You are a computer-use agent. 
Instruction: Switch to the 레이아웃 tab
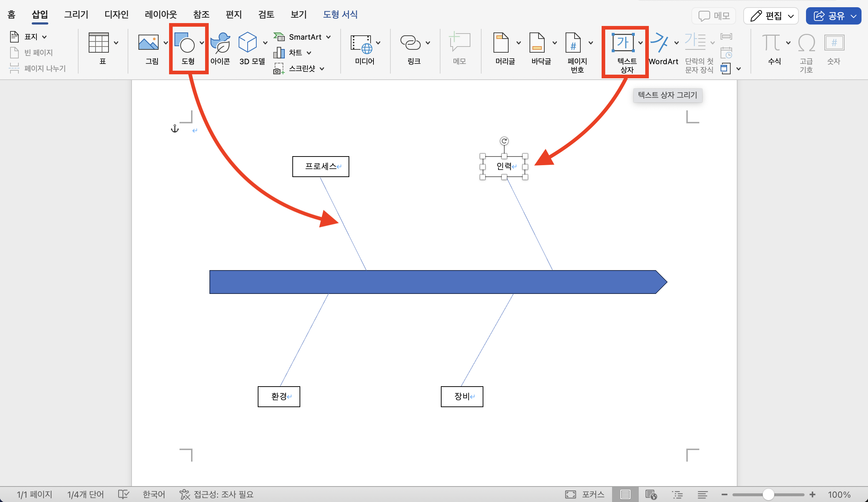[161, 14]
